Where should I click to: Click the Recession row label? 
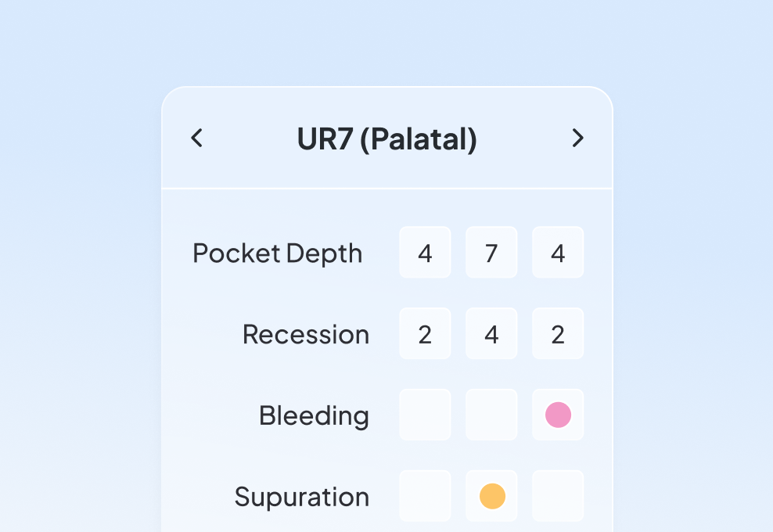point(305,335)
